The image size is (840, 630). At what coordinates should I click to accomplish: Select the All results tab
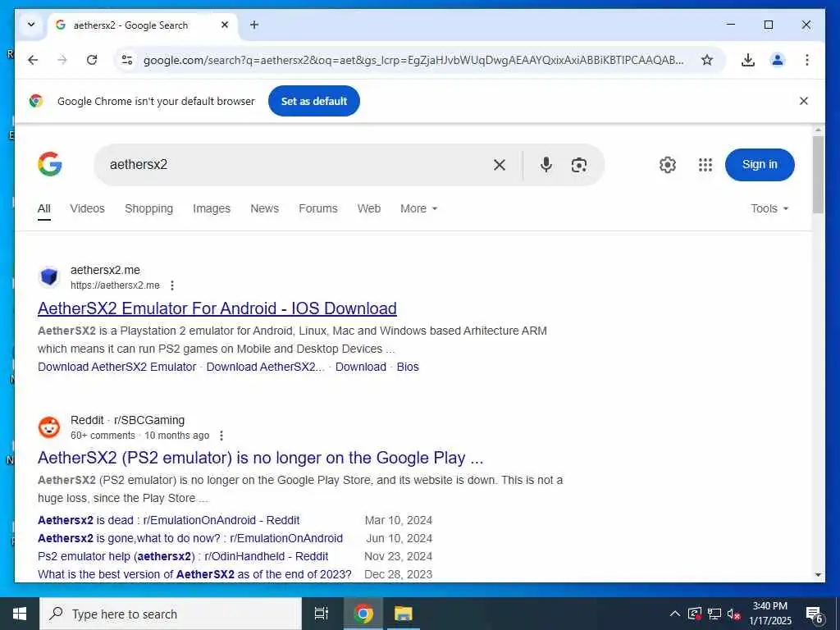pos(44,209)
